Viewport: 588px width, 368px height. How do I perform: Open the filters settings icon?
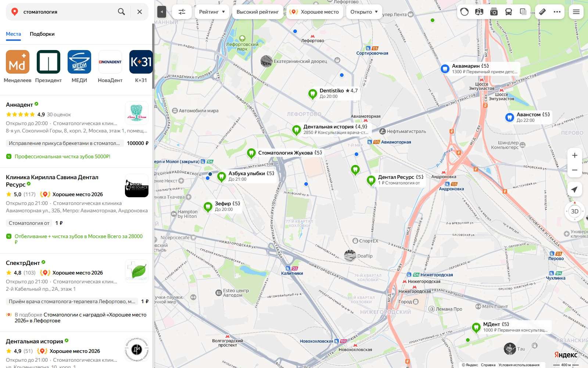[x=182, y=12]
